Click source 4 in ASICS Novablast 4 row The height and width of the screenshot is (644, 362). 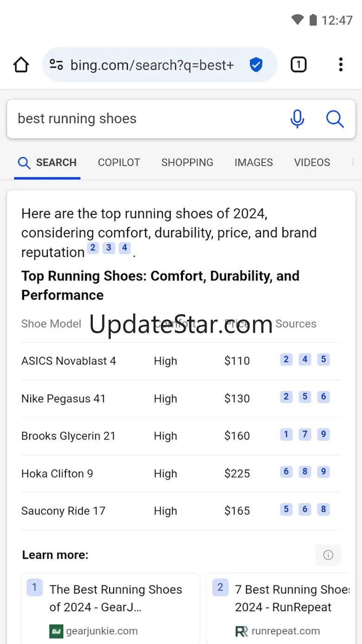(305, 359)
